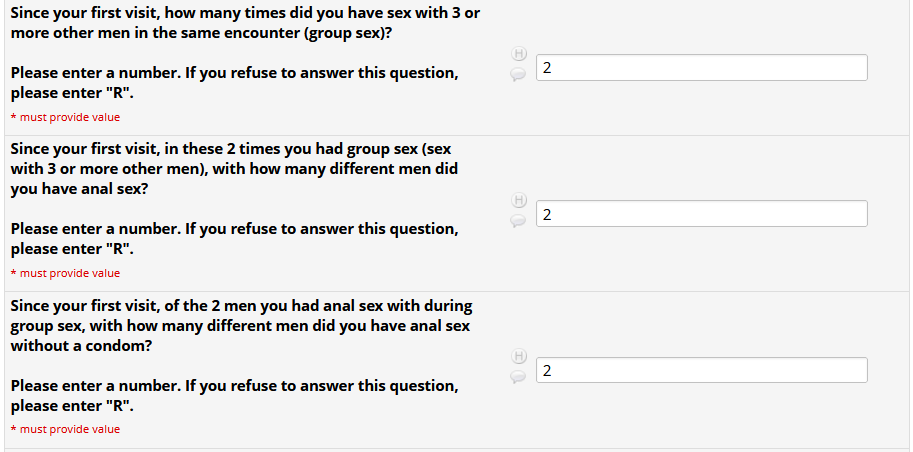Click the '(group sex)?' text ending the first question

pos(342,33)
